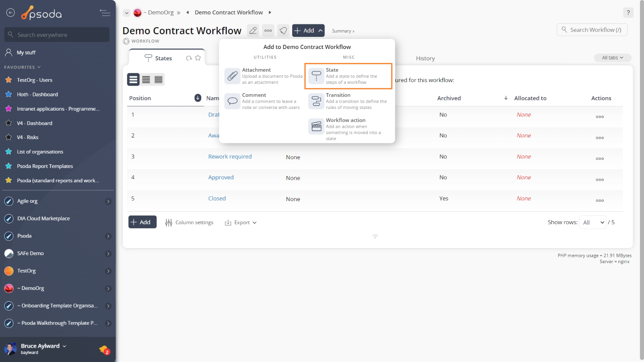Choose Transition in the Add menu
The width and height of the screenshot is (644, 362).
coord(348,101)
